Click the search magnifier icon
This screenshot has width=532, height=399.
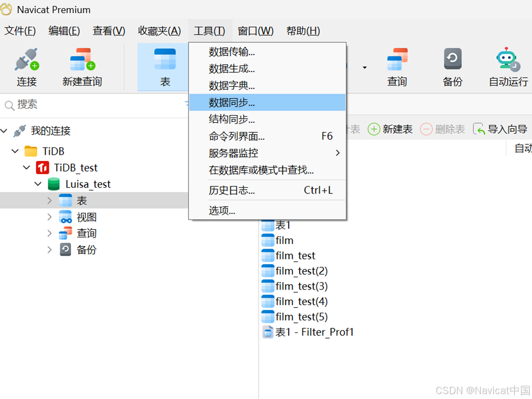[9, 105]
